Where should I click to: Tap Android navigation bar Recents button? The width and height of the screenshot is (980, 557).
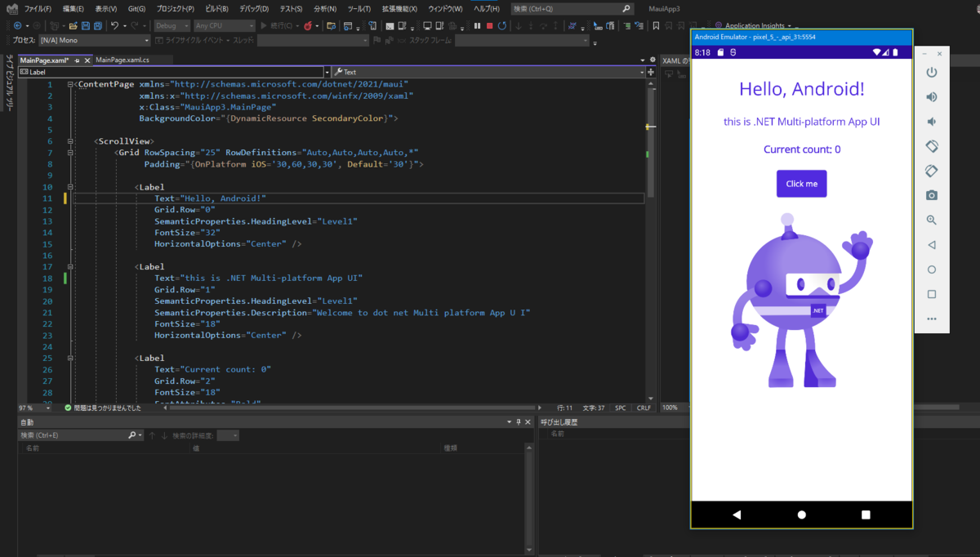click(866, 515)
